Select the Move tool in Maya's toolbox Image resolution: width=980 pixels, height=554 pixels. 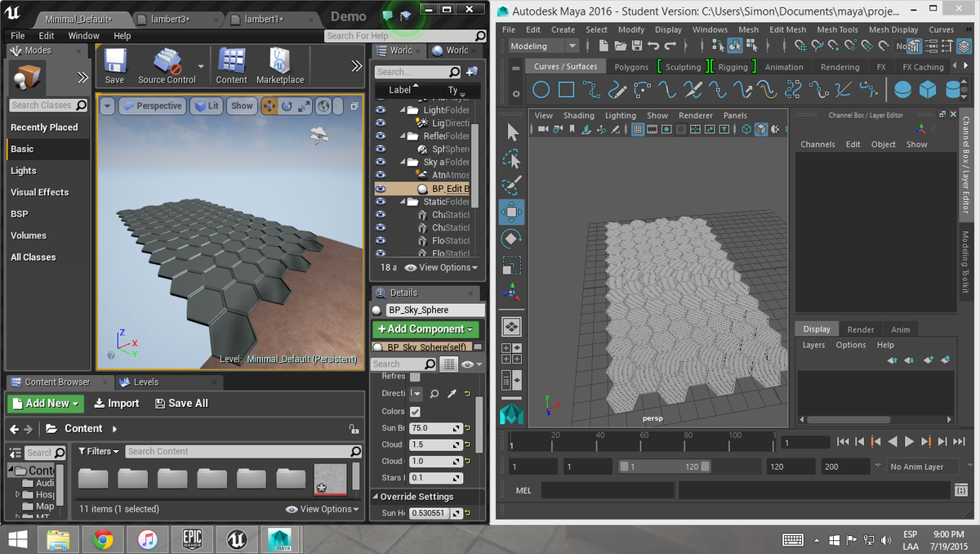510,212
